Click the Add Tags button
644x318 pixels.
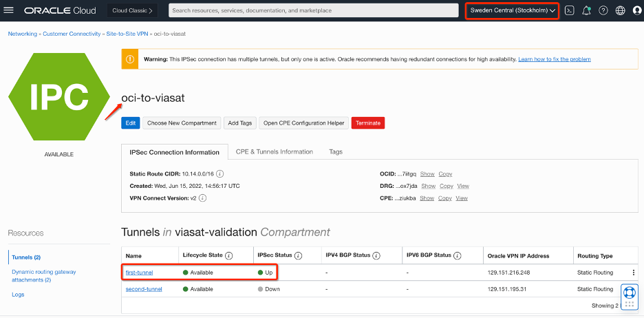click(240, 123)
